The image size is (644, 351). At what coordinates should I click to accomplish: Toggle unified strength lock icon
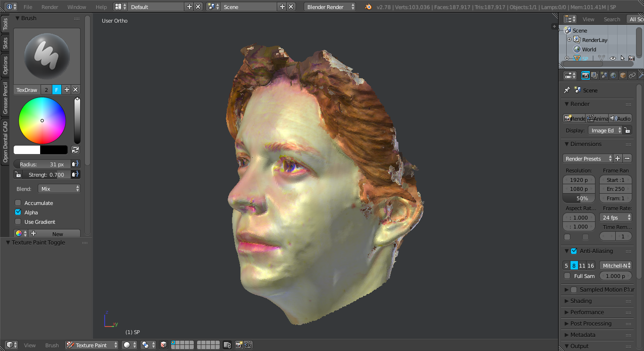(x=18, y=174)
